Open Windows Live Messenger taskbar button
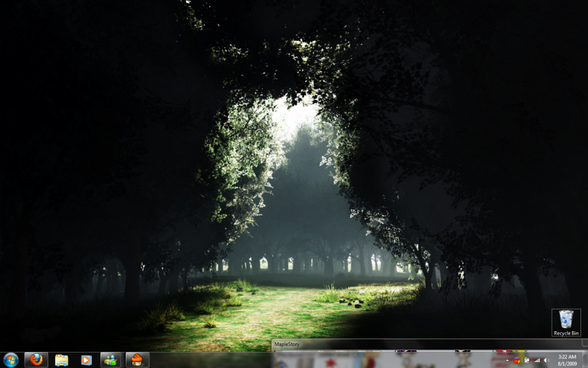The width and height of the screenshot is (588, 368). (111, 360)
